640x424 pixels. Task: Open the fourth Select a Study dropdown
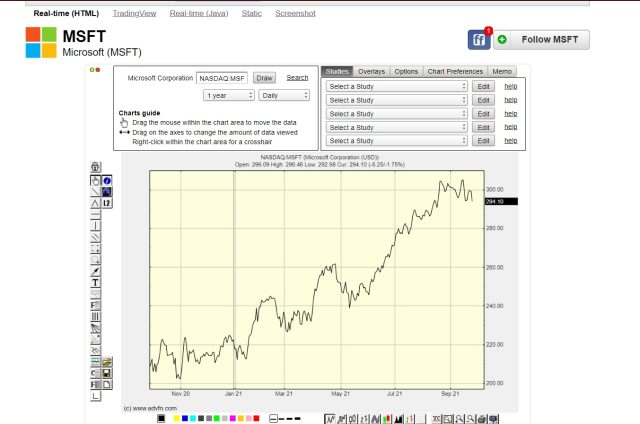coord(397,127)
